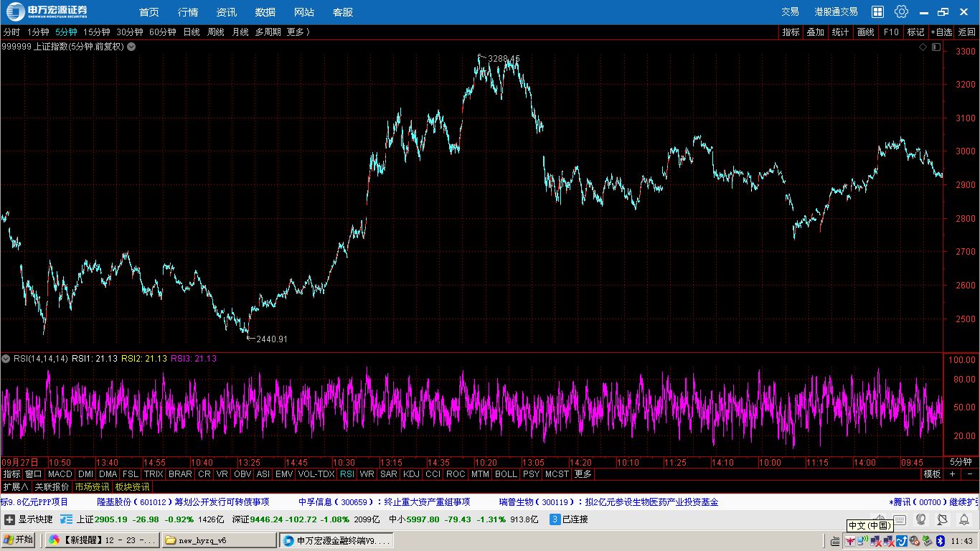The image size is (980, 551).
Task: Select the 15分钟 period
Action: 96,32
